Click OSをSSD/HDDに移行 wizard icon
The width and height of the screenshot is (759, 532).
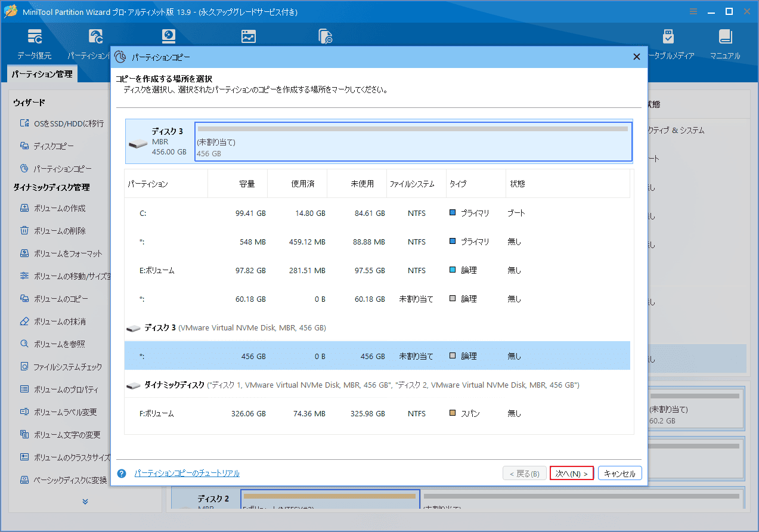pos(24,123)
